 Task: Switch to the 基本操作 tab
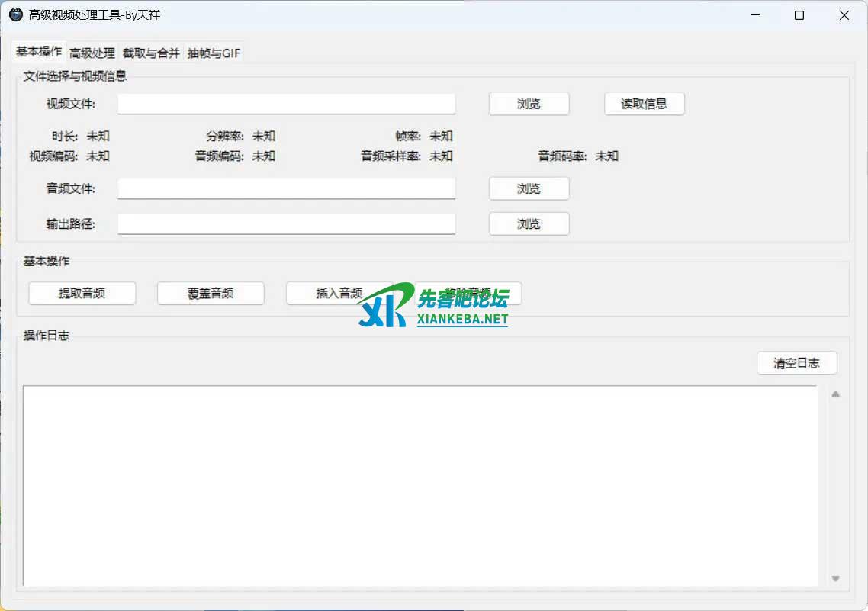[39, 52]
